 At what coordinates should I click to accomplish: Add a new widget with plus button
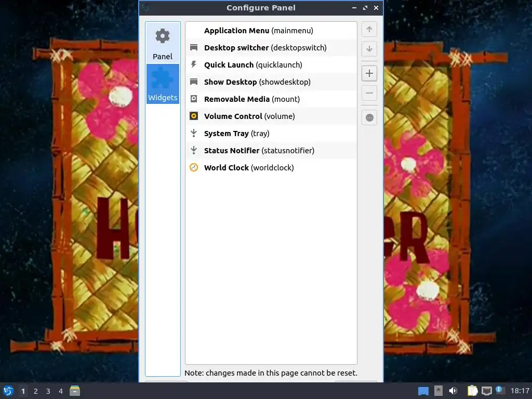point(369,73)
